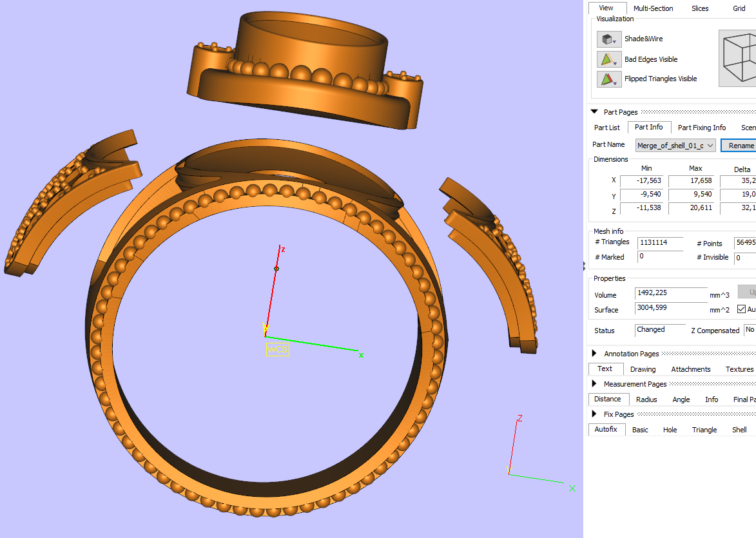This screenshot has width=756, height=538.
Task: Click the Marked triangles count field
Action: [660, 257]
